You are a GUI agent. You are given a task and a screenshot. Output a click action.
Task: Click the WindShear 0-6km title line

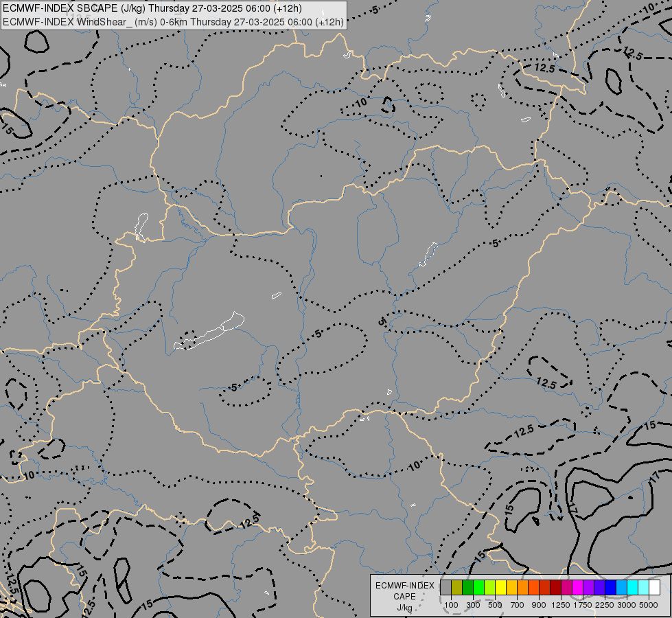tap(173, 22)
